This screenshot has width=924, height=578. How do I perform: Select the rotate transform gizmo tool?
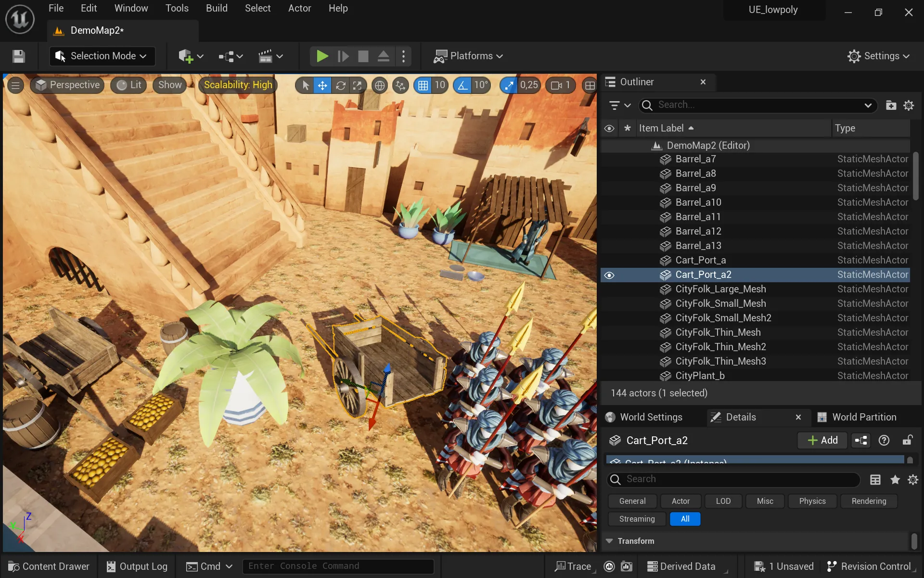click(340, 86)
